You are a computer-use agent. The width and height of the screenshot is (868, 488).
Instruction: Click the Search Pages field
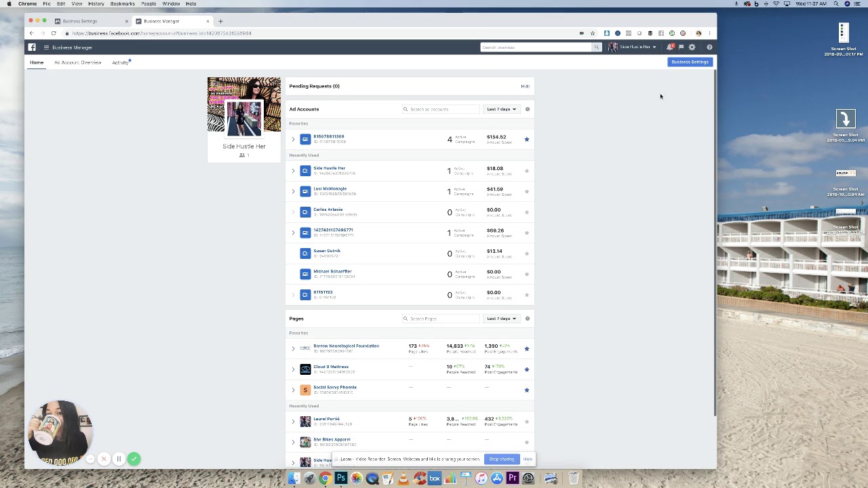pyautogui.click(x=441, y=319)
